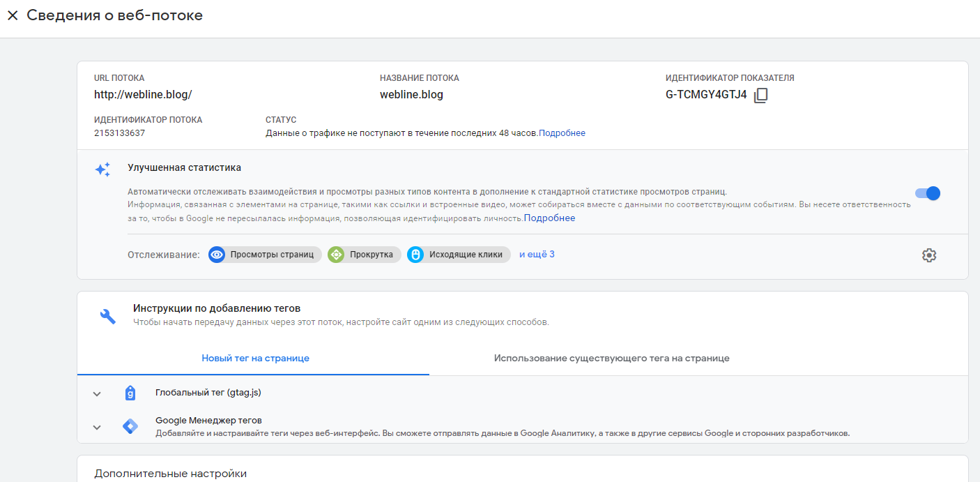Open 'Подробнее' link under enhanced measurement
The image size is (980, 482).
coord(549,218)
